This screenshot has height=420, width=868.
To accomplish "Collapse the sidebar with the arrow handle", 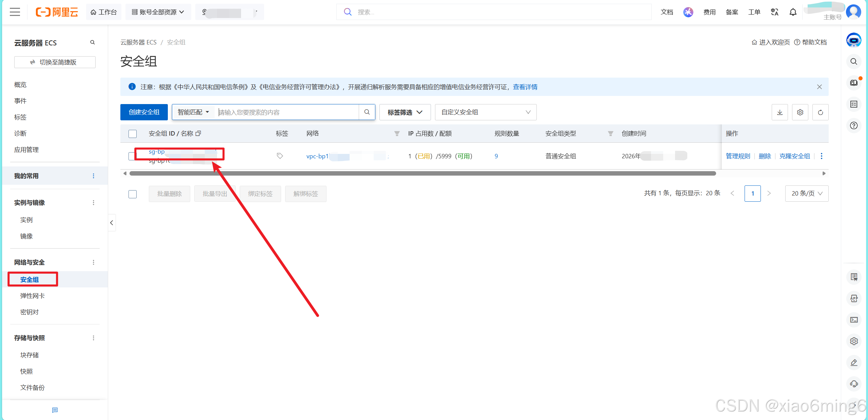I will tap(112, 223).
